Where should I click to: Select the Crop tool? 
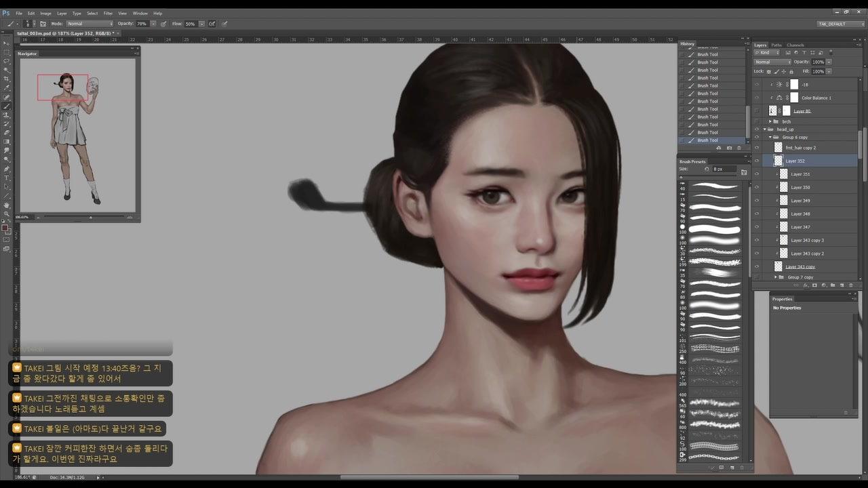7,79
